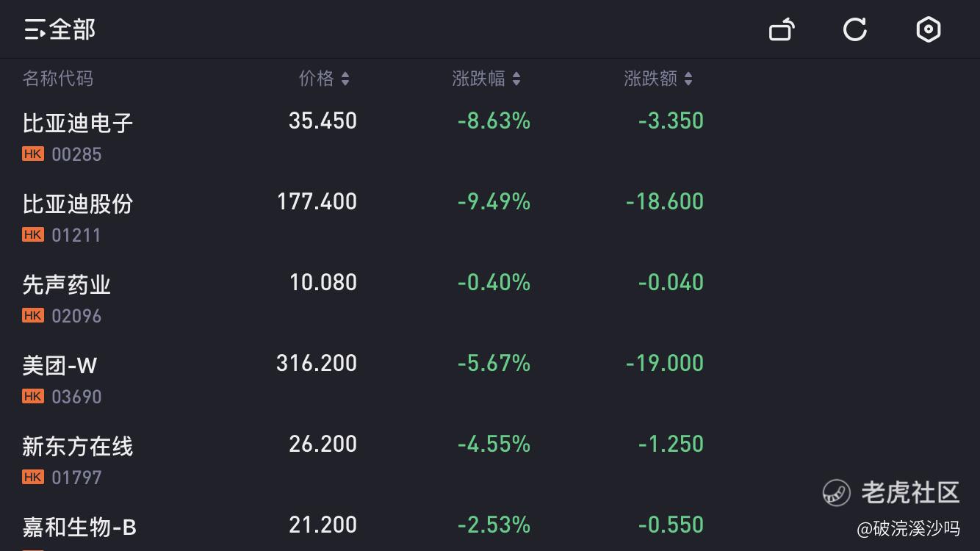Image resolution: width=980 pixels, height=551 pixels.
Task: Select 嘉和生物-B from the list
Action: click(79, 527)
